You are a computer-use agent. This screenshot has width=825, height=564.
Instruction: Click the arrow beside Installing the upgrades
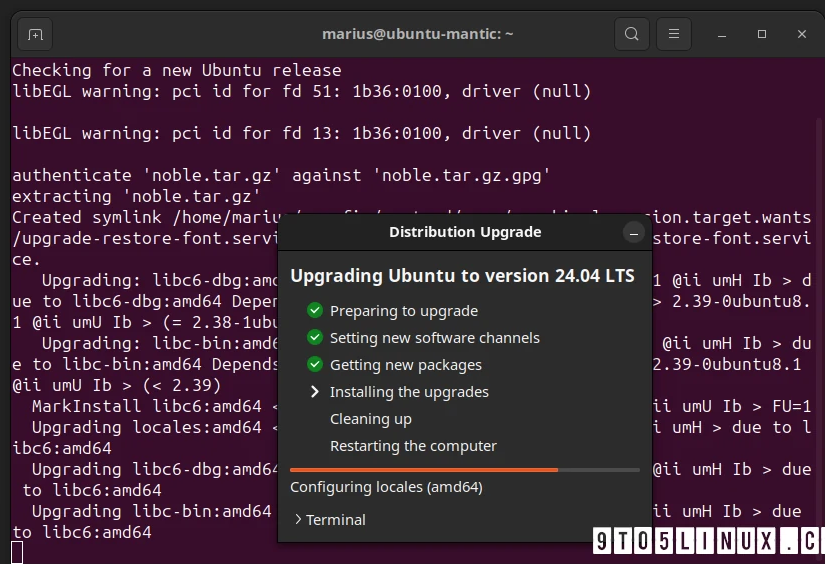(315, 391)
